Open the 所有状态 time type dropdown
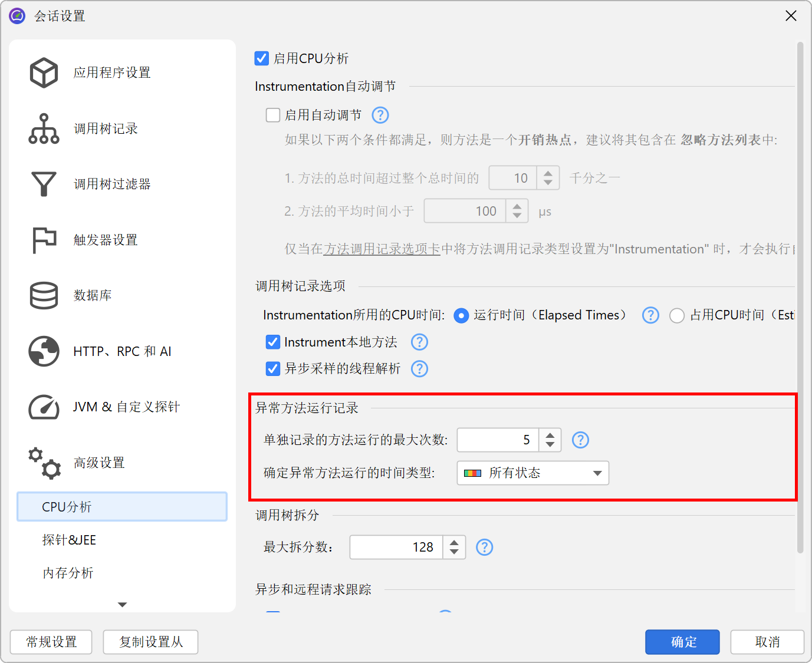Viewport: 812px width, 663px height. (532, 473)
